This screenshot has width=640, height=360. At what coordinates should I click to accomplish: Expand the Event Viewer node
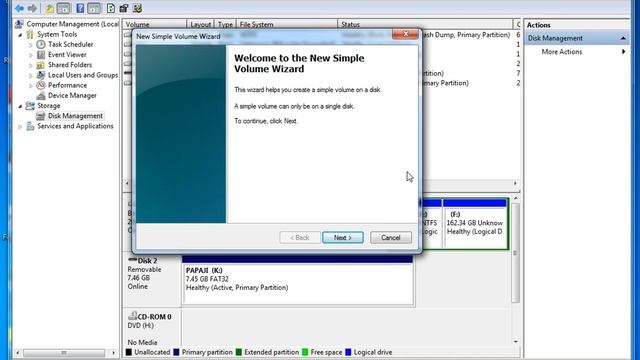tap(31, 55)
